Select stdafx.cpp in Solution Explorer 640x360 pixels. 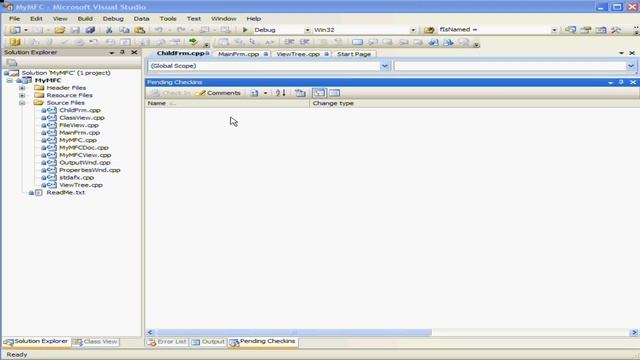[77, 178]
